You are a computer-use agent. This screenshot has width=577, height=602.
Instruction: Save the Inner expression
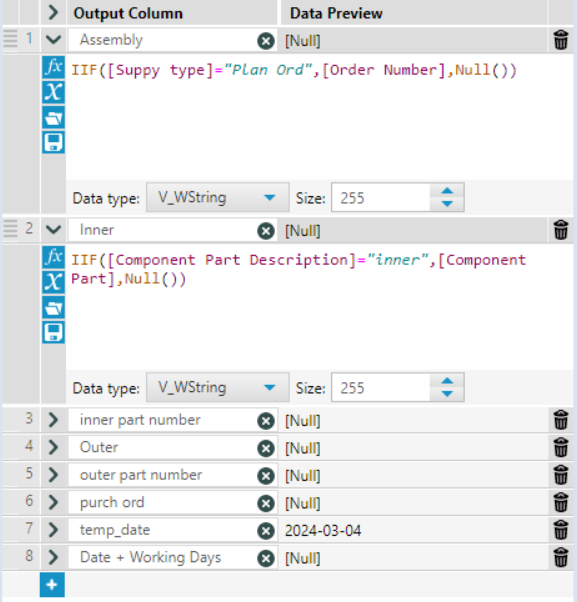coord(53,332)
